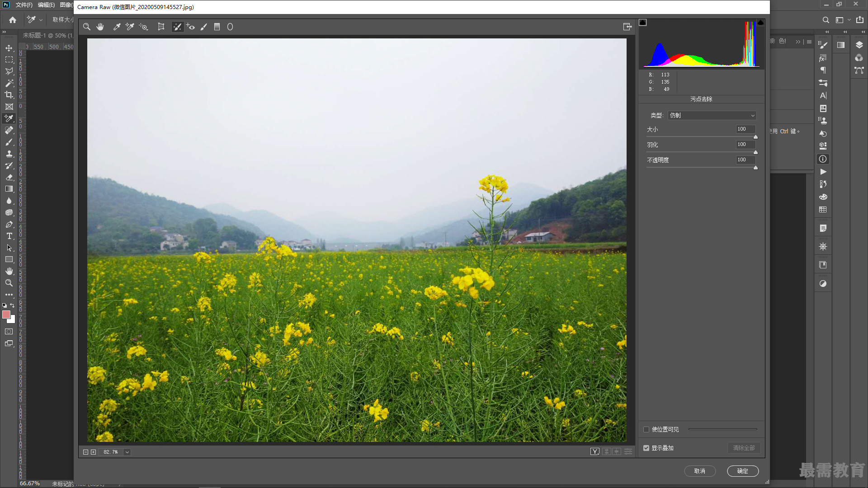Adjust the 羽化 slider handle

[755, 152]
